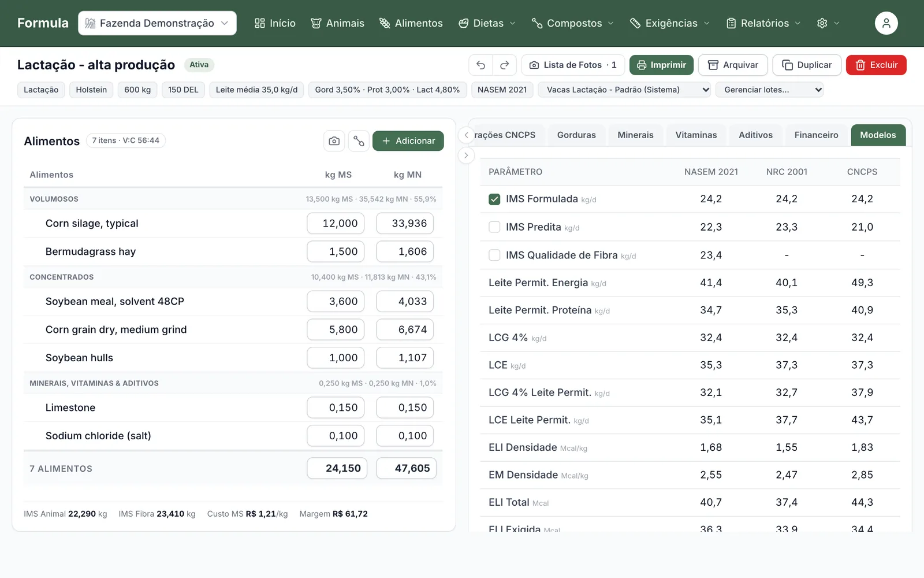924x578 pixels.
Task: Click the NASEM 2021 tag
Action: (502, 90)
